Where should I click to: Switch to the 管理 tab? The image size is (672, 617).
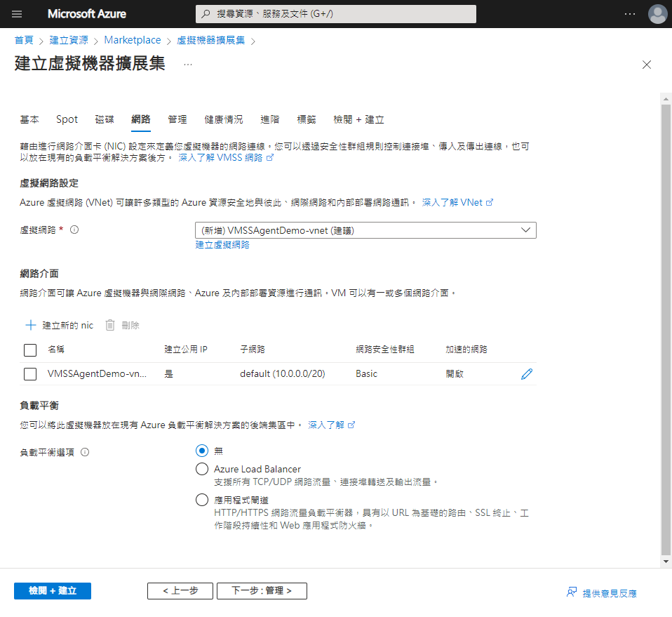coord(177,119)
